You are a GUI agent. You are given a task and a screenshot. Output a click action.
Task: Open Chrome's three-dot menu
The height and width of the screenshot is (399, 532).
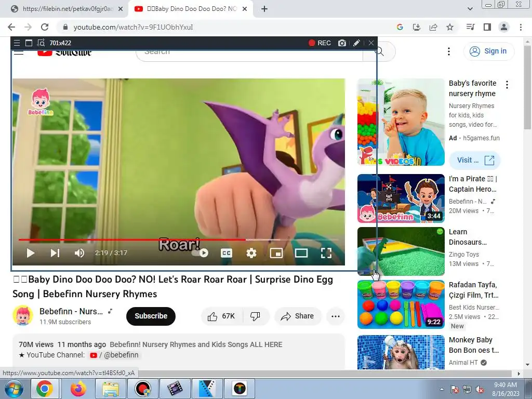521,27
